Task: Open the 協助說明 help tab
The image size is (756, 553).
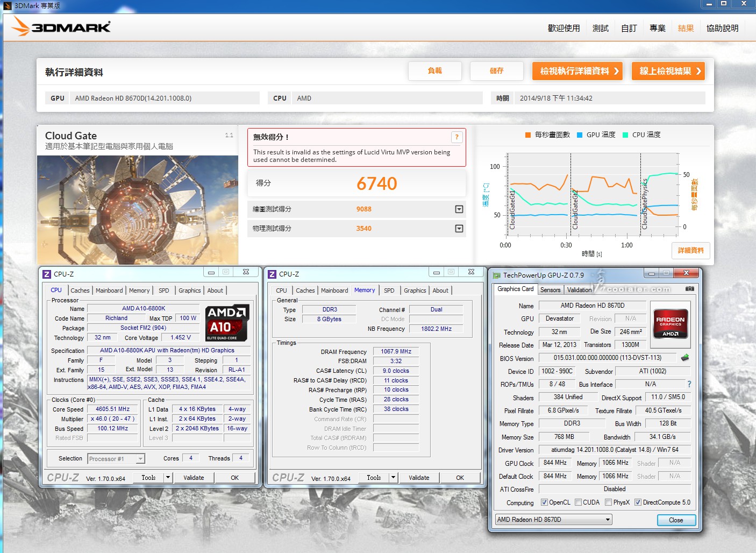Action: point(723,28)
